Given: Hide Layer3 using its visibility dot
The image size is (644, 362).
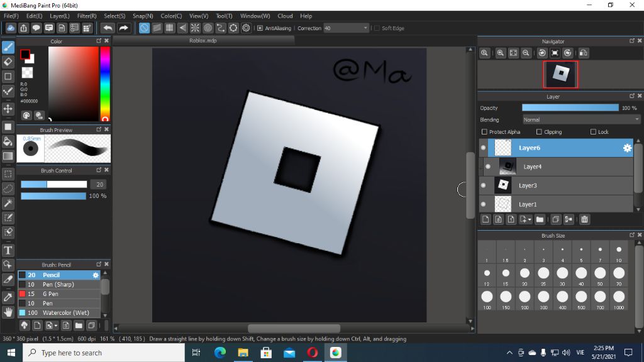Looking at the screenshot, I should click(x=483, y=184).
